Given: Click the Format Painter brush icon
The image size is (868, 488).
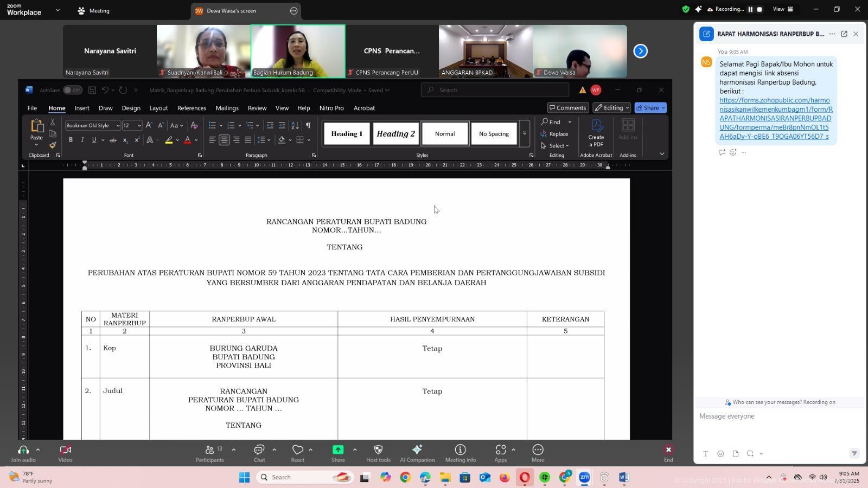Looking at the screenshot, I should 53,145.
